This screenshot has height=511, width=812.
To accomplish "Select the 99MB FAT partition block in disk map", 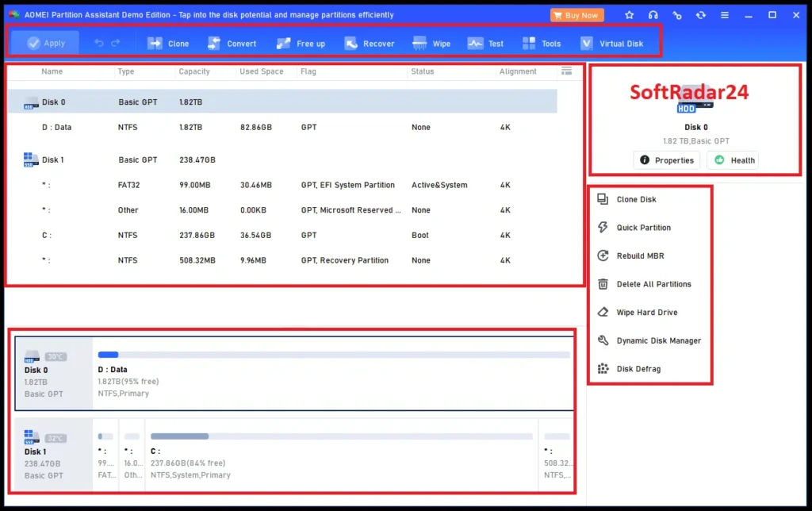I will click(x=106, y=455).
